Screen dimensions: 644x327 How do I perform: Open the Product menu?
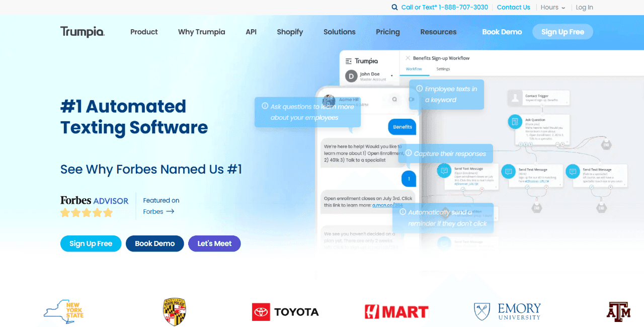click(144, 32)
